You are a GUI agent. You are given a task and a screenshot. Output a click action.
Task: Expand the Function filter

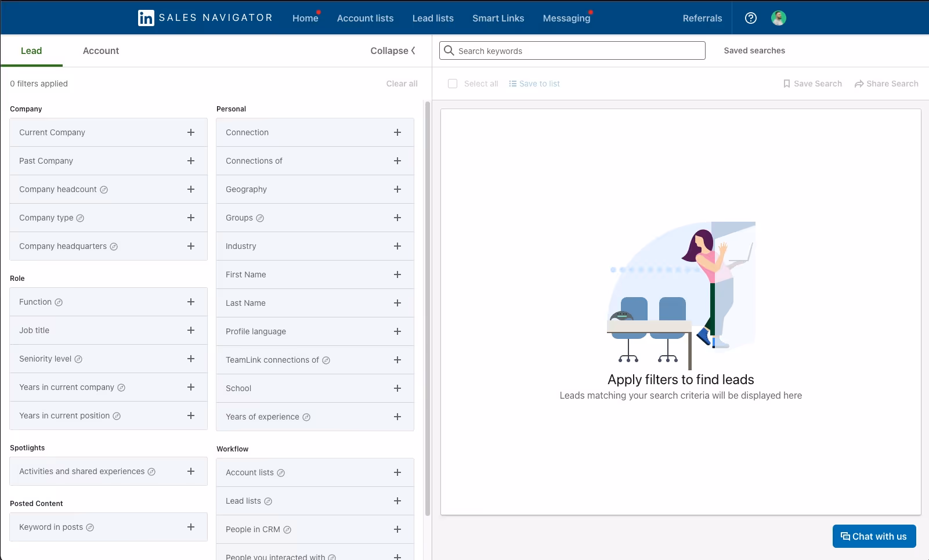(x=109, y=302)
